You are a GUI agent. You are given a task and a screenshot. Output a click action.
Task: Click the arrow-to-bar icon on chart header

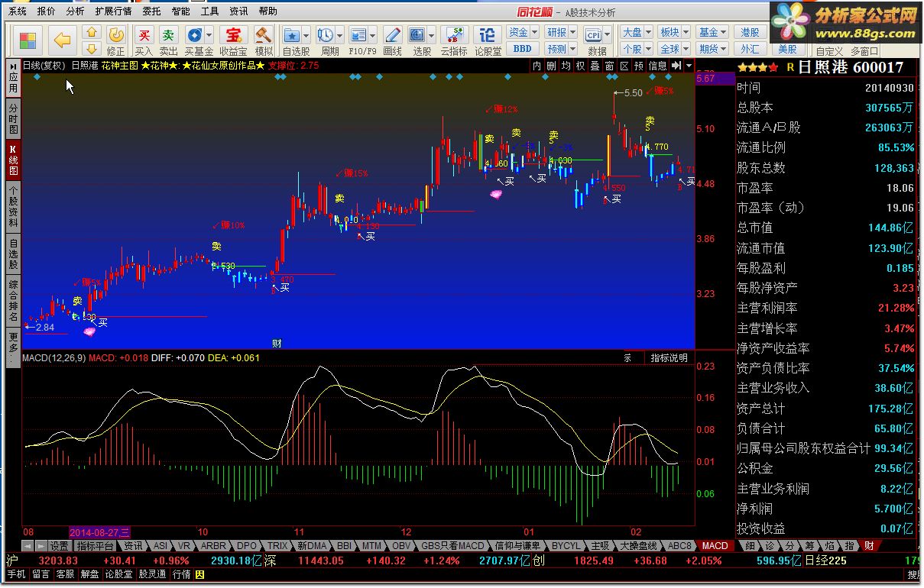(676, 66)
